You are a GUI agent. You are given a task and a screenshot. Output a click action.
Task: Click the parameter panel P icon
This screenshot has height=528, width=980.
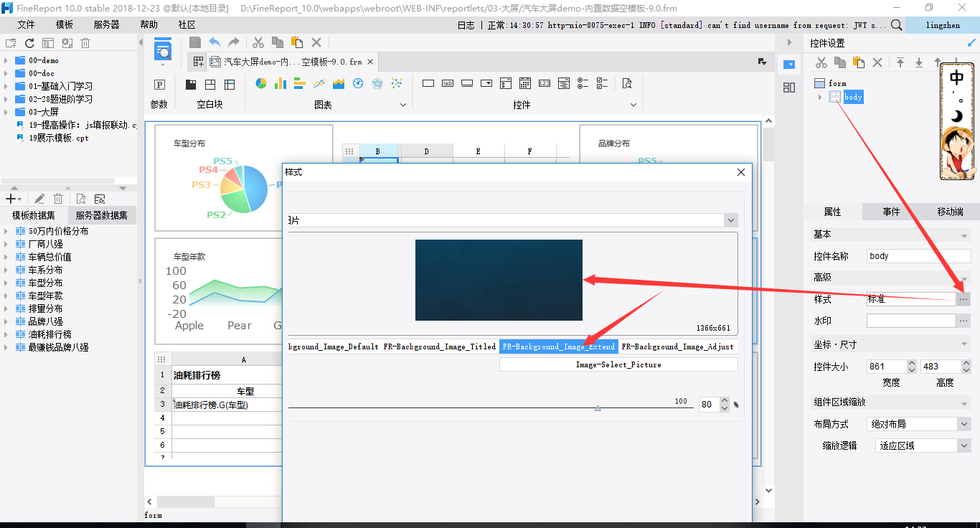160,84
